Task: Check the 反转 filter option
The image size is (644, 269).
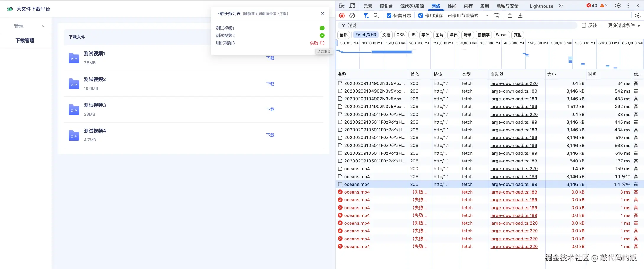Action: click(x=583, y=25)
